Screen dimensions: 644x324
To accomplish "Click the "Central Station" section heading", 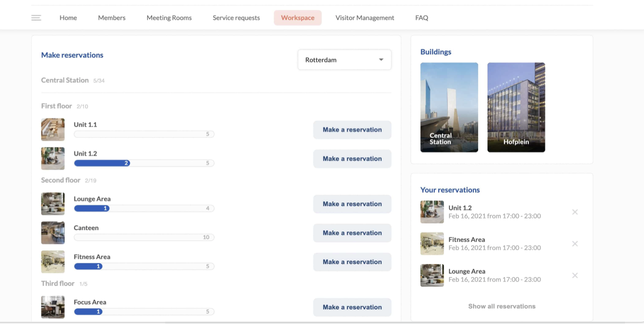I will [65, 80].
